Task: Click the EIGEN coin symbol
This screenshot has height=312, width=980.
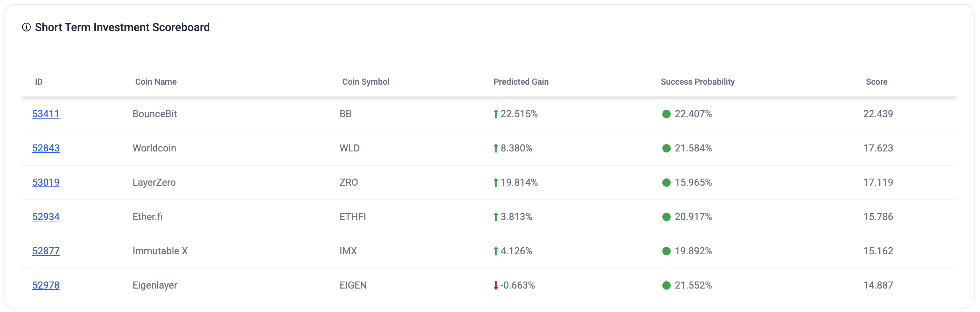Action: [353, 285]
